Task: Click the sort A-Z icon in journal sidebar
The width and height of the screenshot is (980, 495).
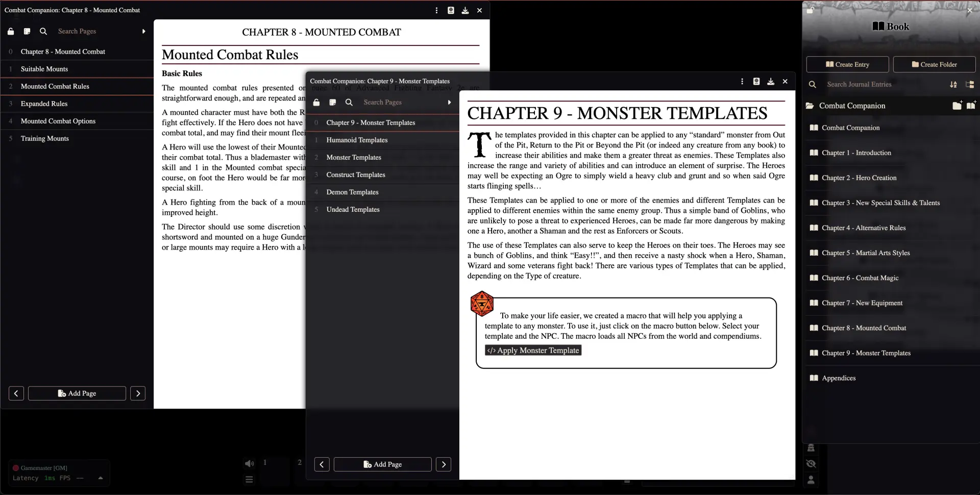Action: click(953, 85)
